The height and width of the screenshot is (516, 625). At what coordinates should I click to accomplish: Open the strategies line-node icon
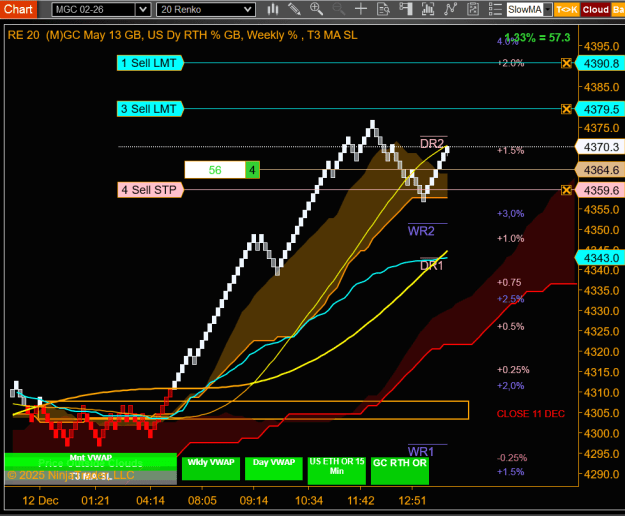tap(450, 9)
